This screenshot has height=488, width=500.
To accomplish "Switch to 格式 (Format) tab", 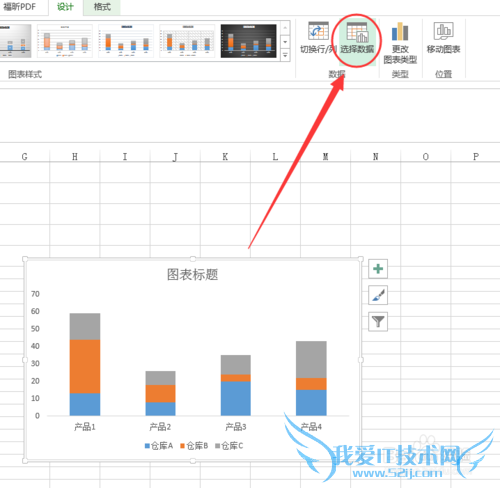I will (102, 7).
